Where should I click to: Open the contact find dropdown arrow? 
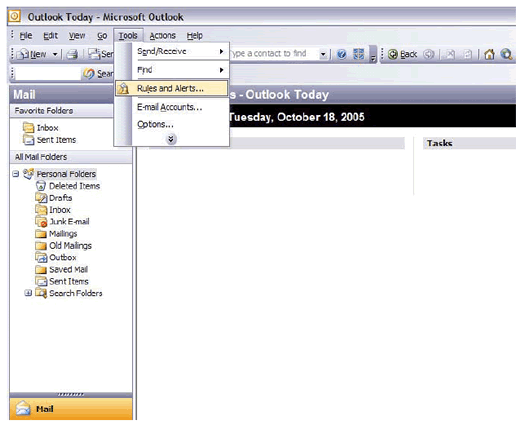[x=323, y=54]
